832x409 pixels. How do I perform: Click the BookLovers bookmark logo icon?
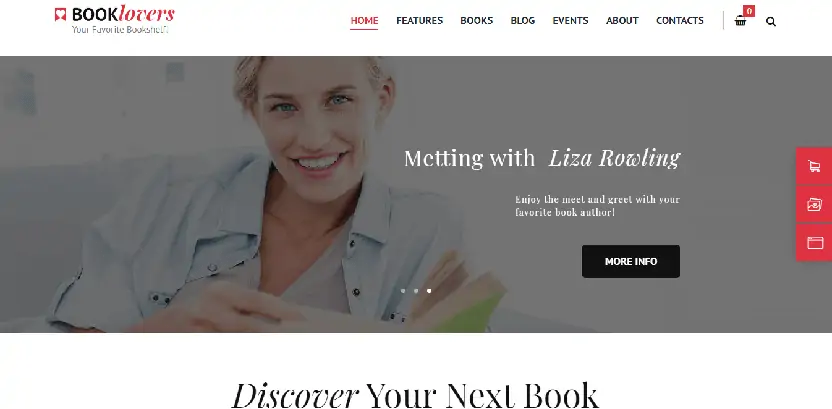coord(60,15)
